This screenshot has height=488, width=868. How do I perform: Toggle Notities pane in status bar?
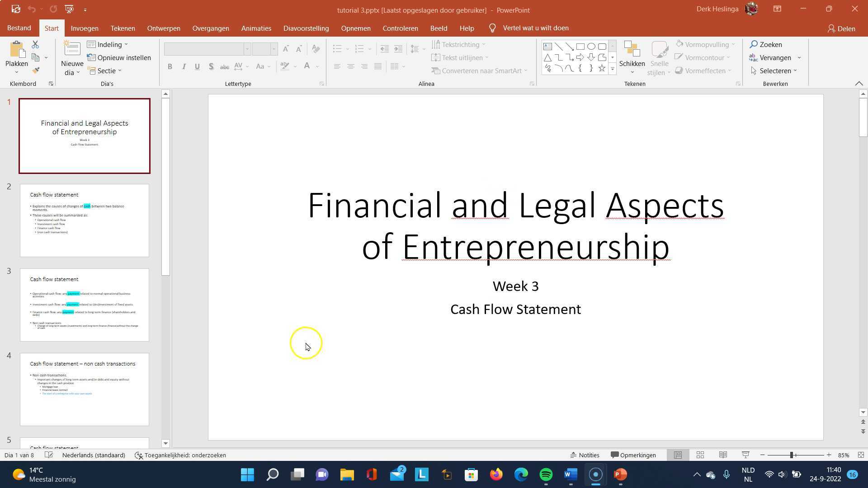585,455
